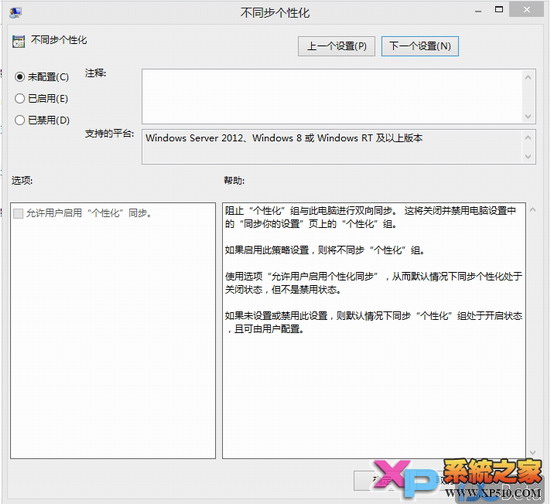The height and width of the screenshot is (504, 550).
Task: Close the 不同步个性化 dialog
Action: (x=526, y=10)
